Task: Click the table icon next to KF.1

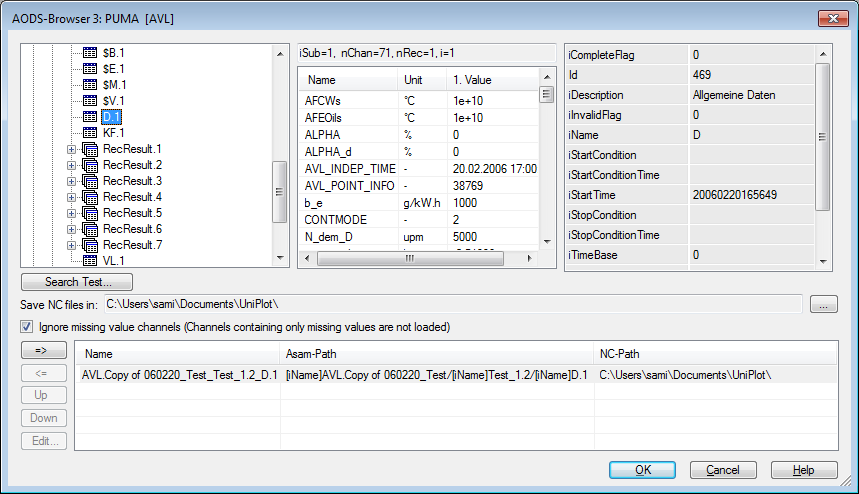Action: 89,132
